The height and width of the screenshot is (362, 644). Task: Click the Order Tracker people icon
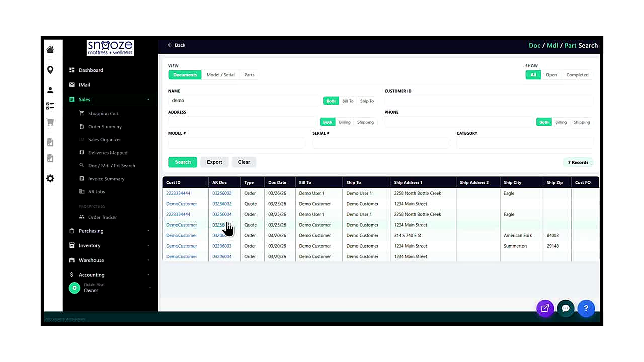[x=82, y=217]
